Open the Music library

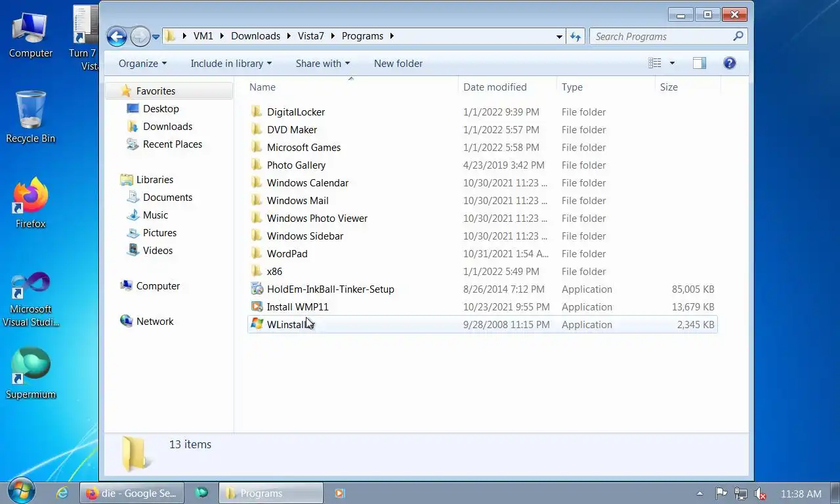(x=155, y=215)
